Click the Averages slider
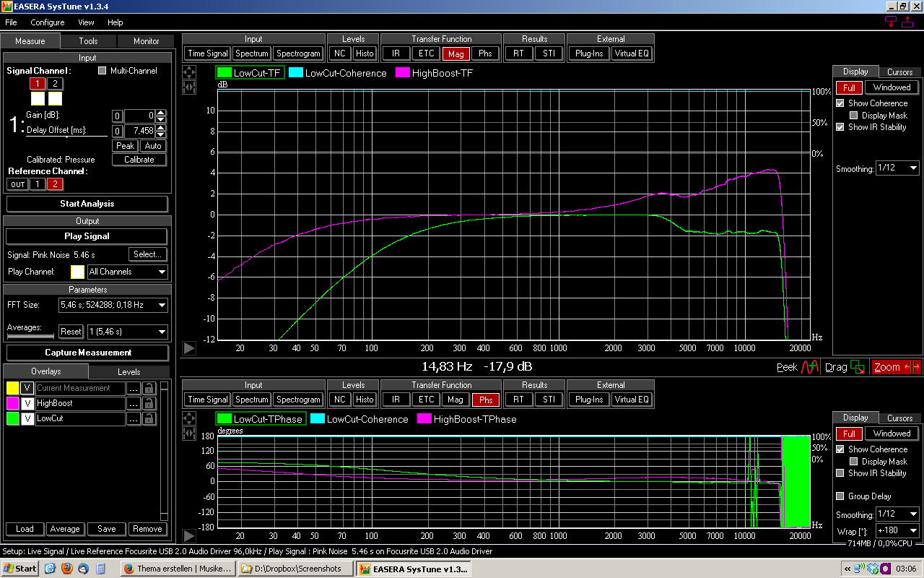 click(30, 336)
